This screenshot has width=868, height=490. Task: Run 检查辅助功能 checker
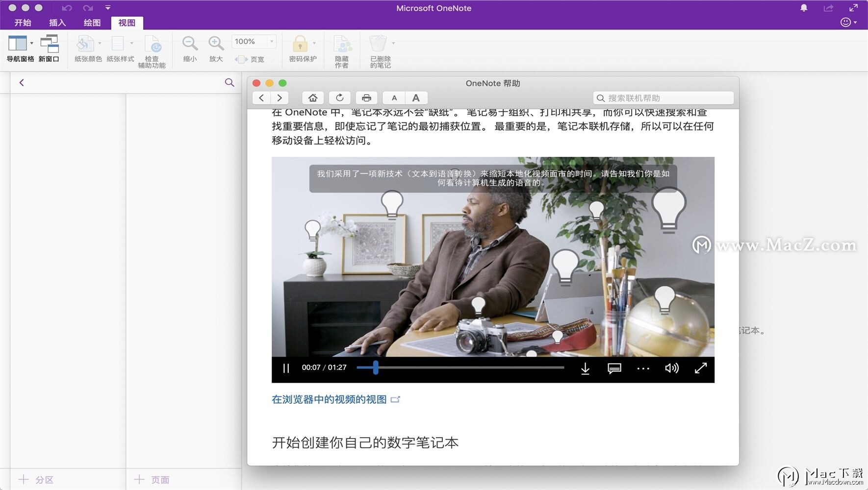(x=152, y=51)
